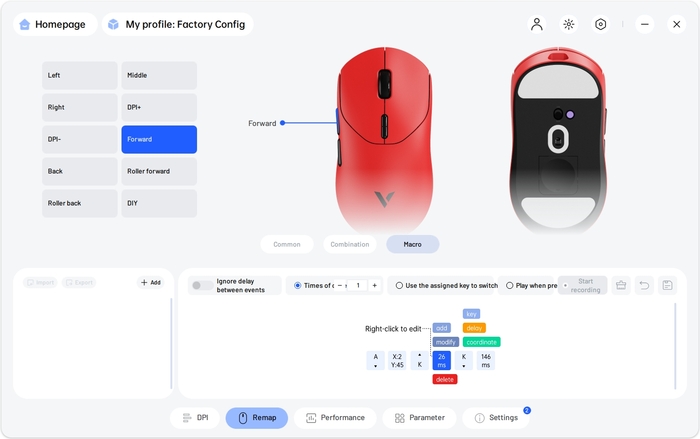The width and height of the screenshot is (700, 439).
Task: Increase the cycle count with the plus stepper
Action: click(375, 285)
